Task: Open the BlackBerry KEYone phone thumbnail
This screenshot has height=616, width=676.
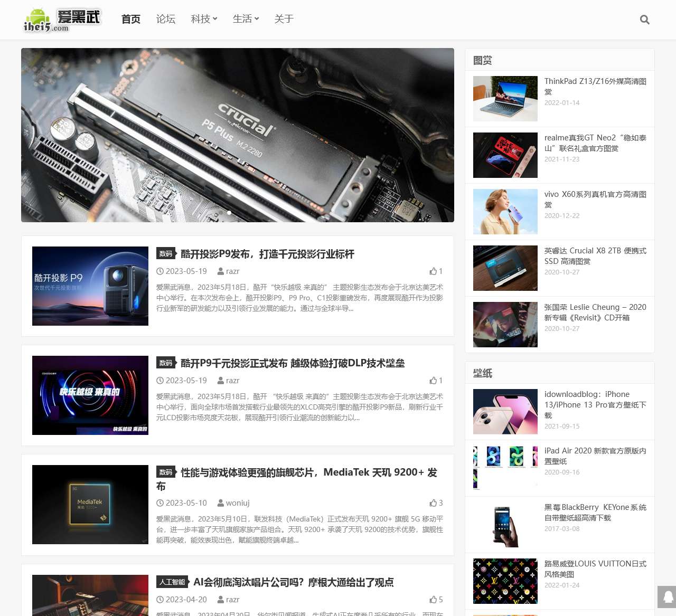Action: click(x=505, y=525)
